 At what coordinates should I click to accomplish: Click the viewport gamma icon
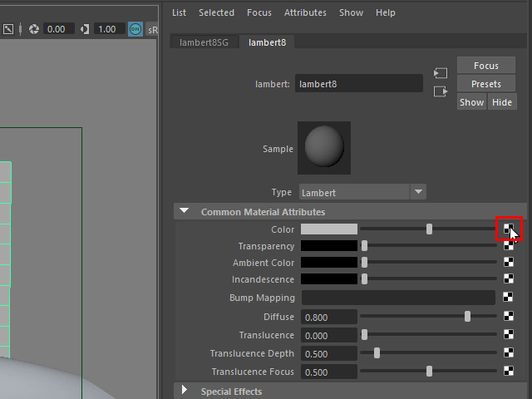pos(86,29)
